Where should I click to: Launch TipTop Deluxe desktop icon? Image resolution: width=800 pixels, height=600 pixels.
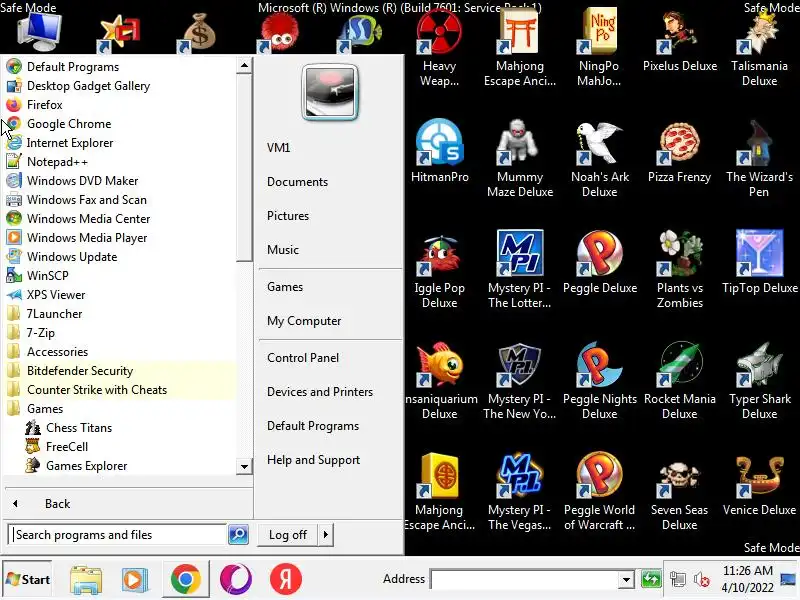(759, 263)
